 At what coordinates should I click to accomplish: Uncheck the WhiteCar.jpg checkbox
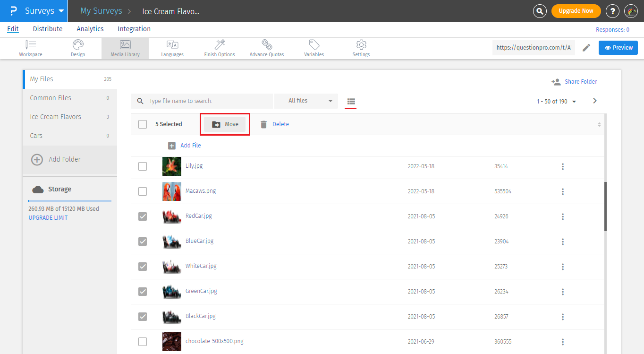pyautogui.click(x=143, y=267)
